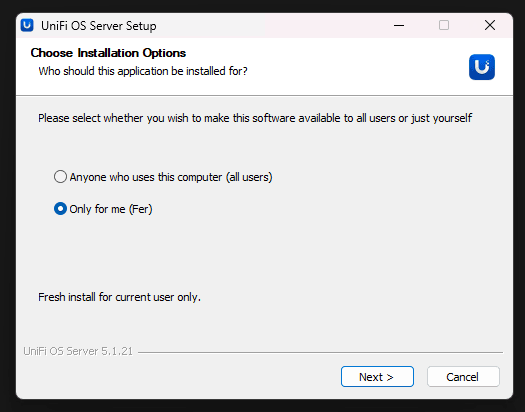Click the large UniFi logo in the header

[x=482, y=67]
